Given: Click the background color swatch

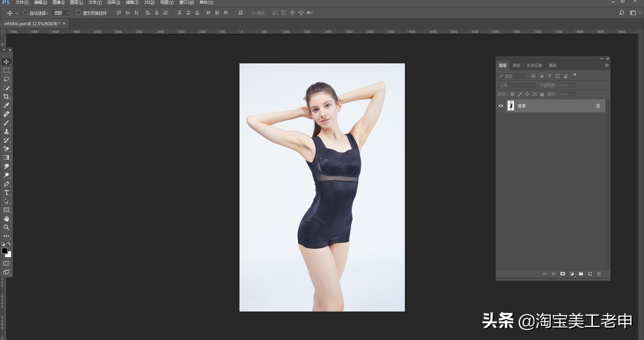Looking at the screenshot, I should (x=9, y=255).
